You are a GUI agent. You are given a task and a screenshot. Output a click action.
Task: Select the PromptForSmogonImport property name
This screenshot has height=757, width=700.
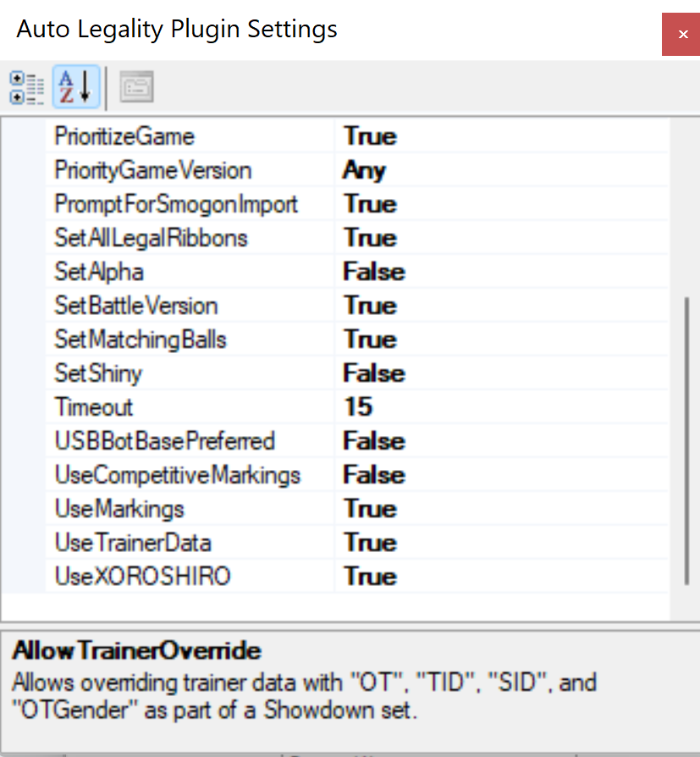point(176,204)
